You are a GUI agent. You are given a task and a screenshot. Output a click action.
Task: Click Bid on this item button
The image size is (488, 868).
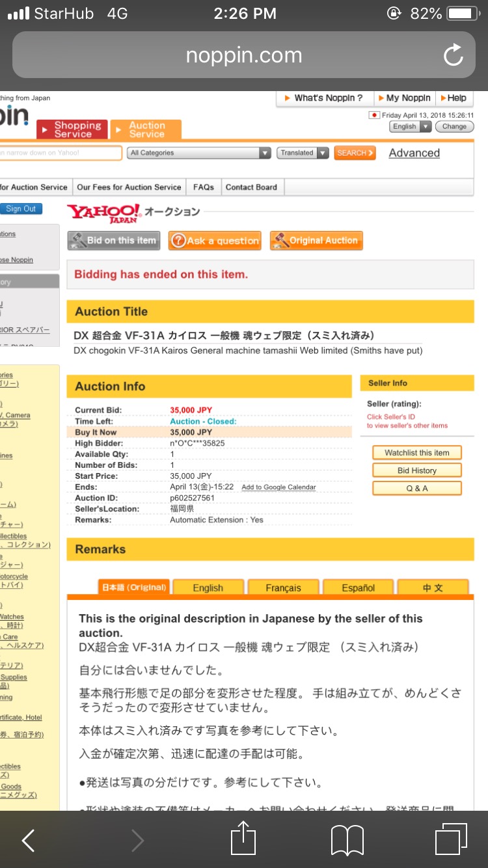click(x=115, y=240)
